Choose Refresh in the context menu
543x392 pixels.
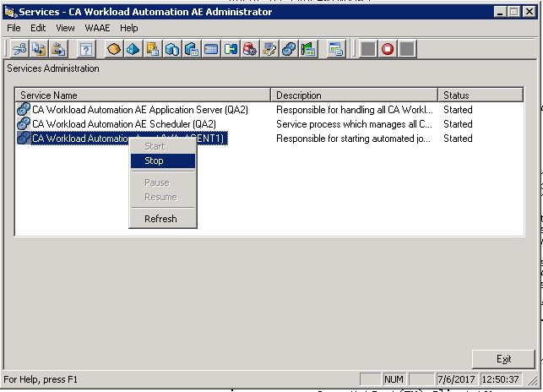point(163,219)
